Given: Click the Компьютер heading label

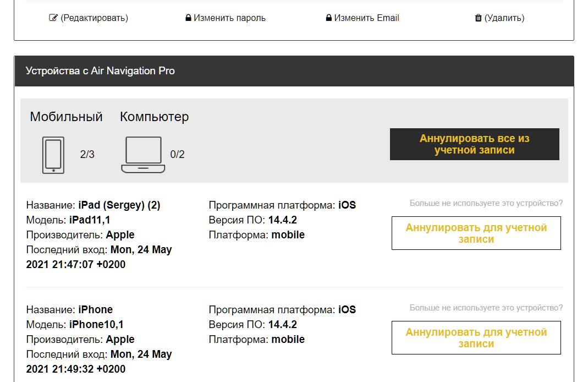Looking at the screenshot, I should coord(154,117).
